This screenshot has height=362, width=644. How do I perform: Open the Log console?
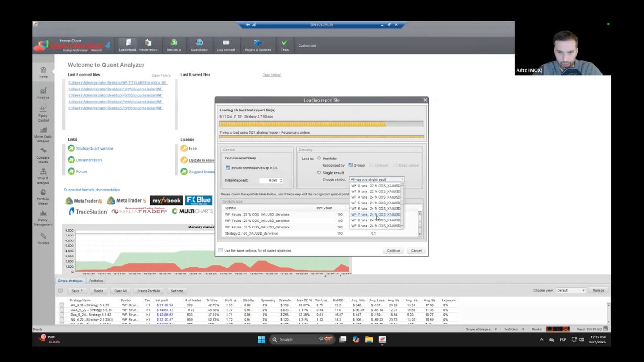coord(226,45)
